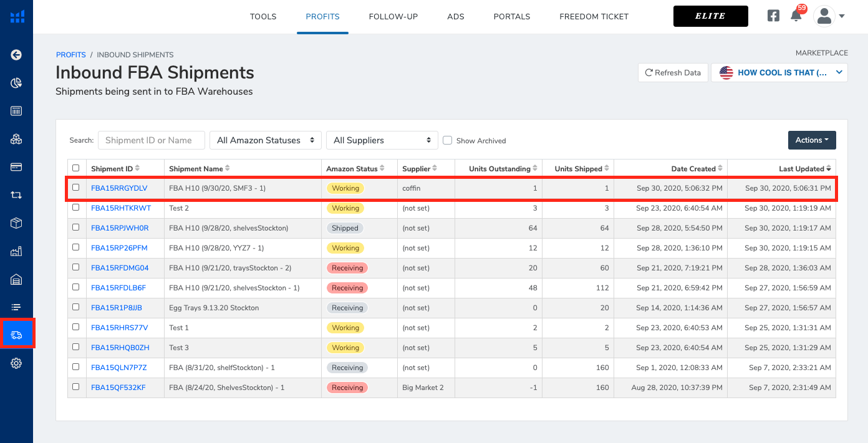Click the back arrow icon in sidebar
868x443 pixels.
click(x=16, y=55)
